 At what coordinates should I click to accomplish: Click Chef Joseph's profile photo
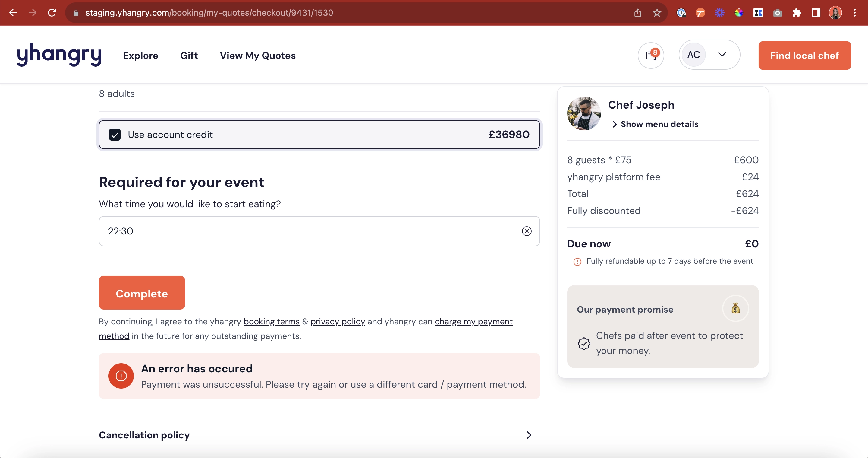pyautogui.click(x=584, y=113)
